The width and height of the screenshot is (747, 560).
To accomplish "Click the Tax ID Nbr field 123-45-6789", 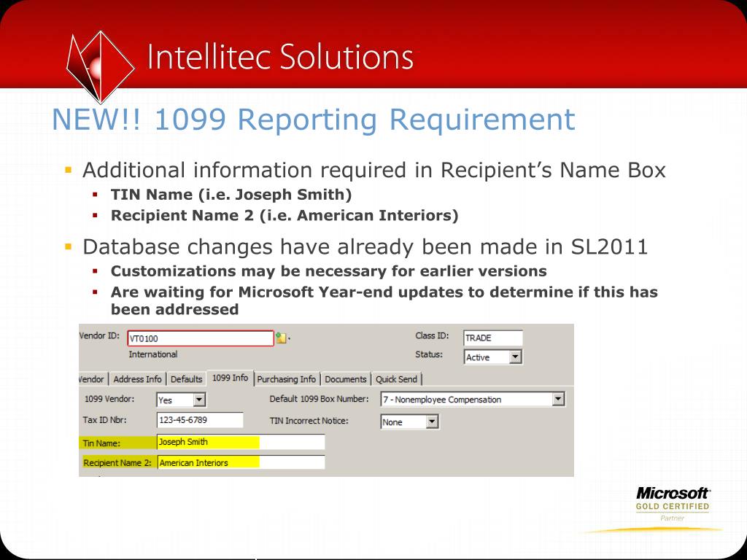I will pyautogui.click(x=200, y=420).
